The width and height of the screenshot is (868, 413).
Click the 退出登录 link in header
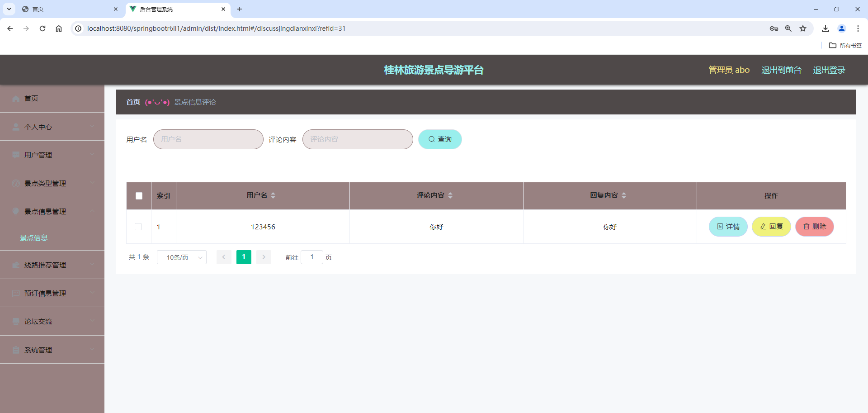(829, 70)
